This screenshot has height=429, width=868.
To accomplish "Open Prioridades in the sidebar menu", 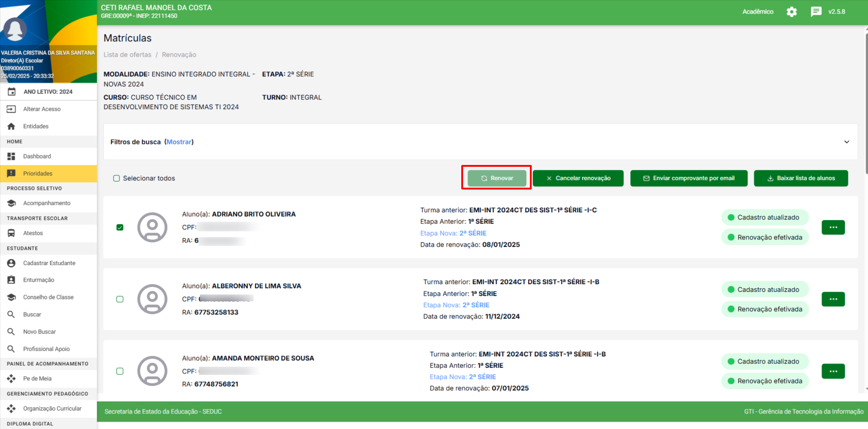I will pos(38,174).
